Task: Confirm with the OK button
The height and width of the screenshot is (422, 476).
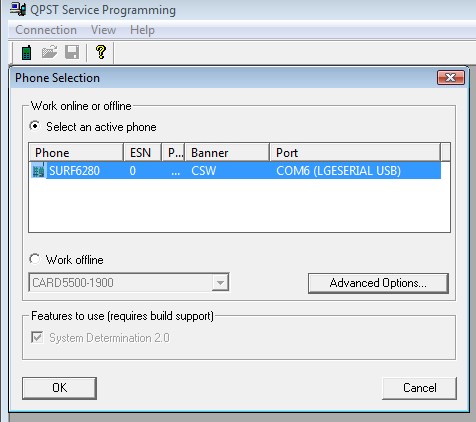Action: click(59, 388)
